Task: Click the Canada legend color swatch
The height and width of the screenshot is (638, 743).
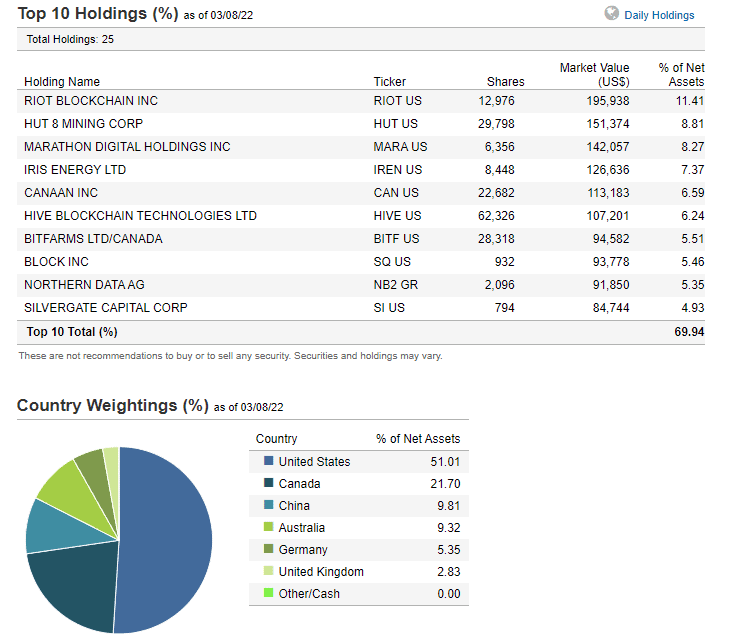Action: (269, 483)
